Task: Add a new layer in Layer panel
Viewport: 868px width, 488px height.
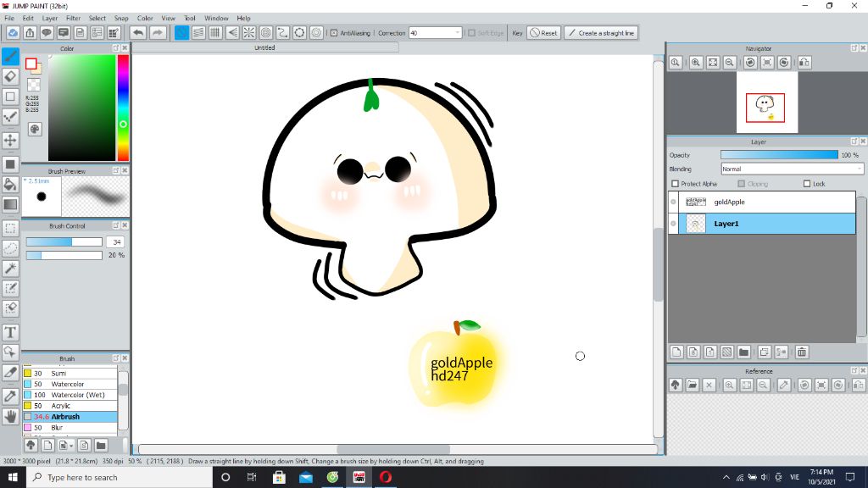Action: [676, 352]
